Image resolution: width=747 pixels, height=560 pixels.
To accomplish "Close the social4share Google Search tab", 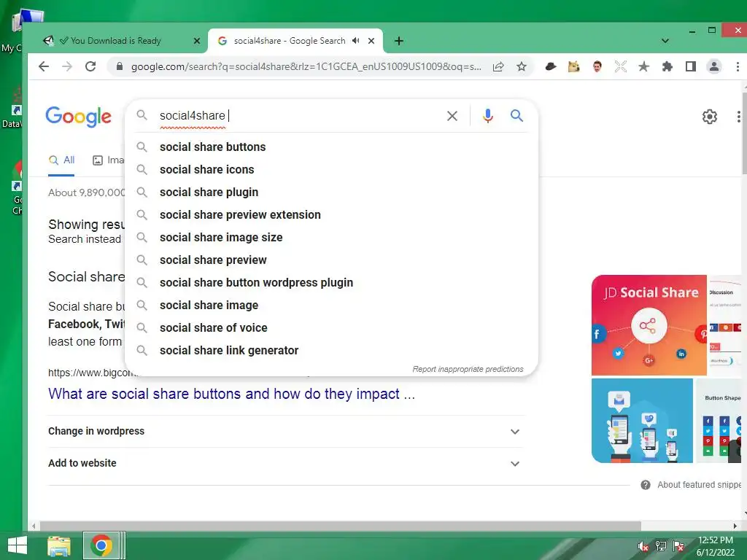I will point(371,41).
